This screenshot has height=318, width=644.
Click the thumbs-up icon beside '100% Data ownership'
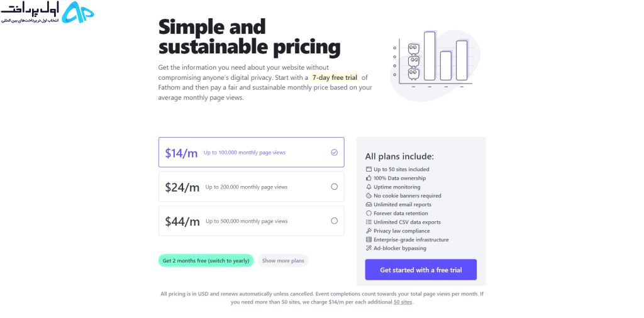[369, 178]
